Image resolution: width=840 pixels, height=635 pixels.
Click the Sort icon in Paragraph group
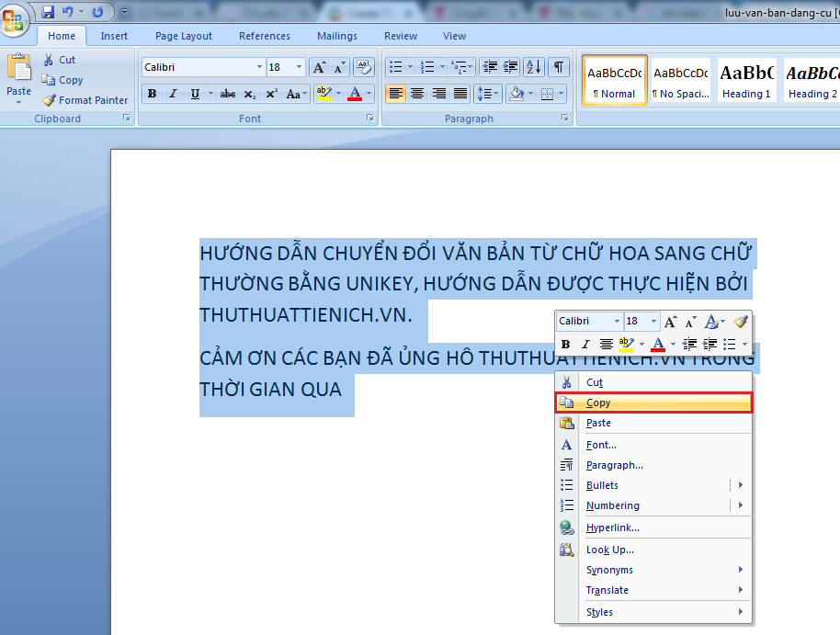tap(533, 67)
